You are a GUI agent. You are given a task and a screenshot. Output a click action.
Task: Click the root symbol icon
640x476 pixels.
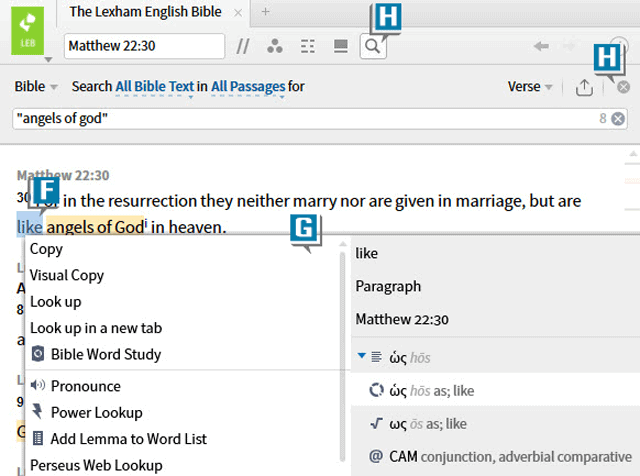tap(376, 423)
